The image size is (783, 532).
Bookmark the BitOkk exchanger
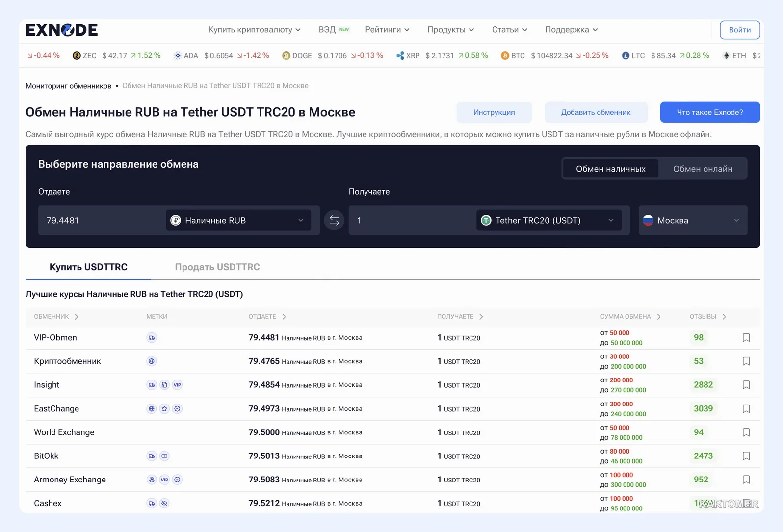(x=746, y=456)
